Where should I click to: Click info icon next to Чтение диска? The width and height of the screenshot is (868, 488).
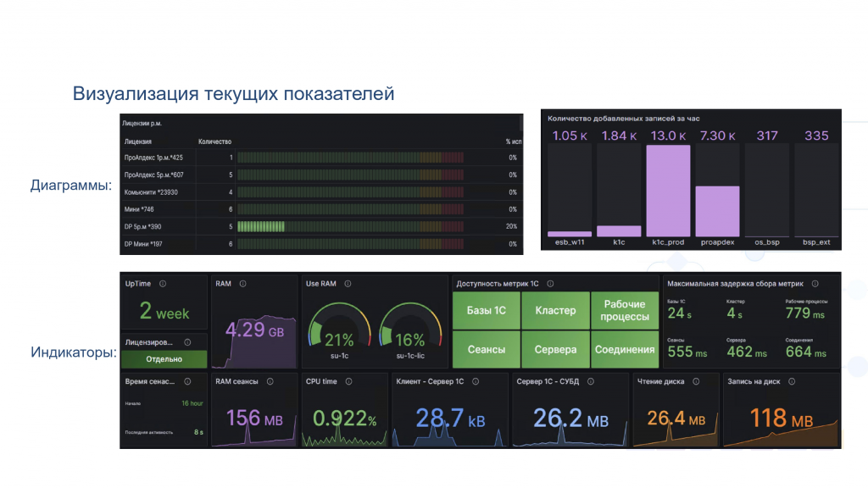[x=697, y=382]
